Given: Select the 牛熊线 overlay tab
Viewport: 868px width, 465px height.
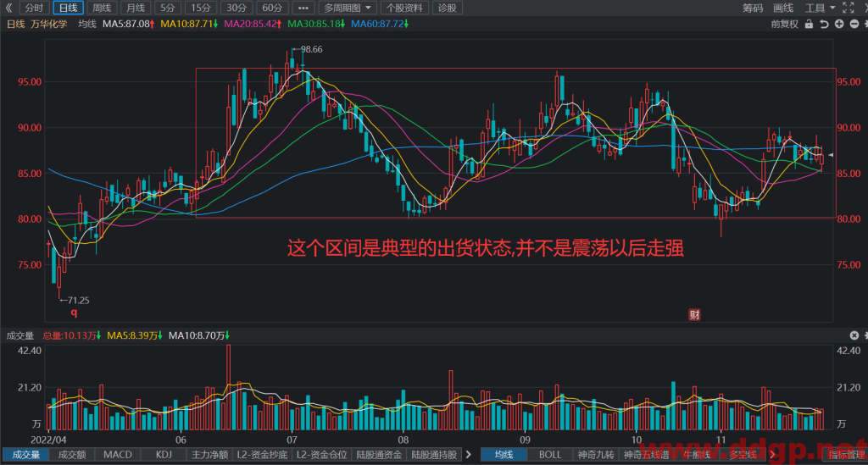Looking at the screenshot, I should click(x=697, y=455).
